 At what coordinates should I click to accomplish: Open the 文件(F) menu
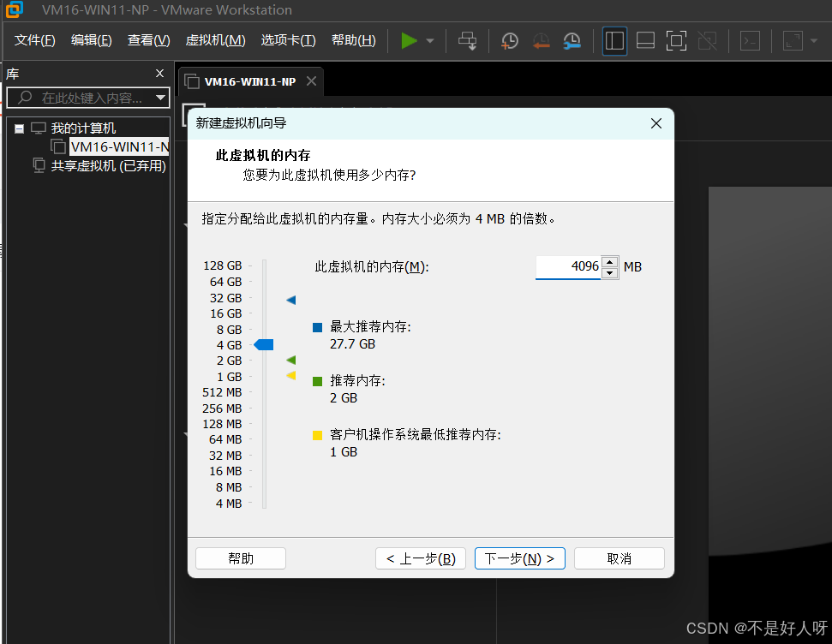pyautogui.click(x=34, y=40)
